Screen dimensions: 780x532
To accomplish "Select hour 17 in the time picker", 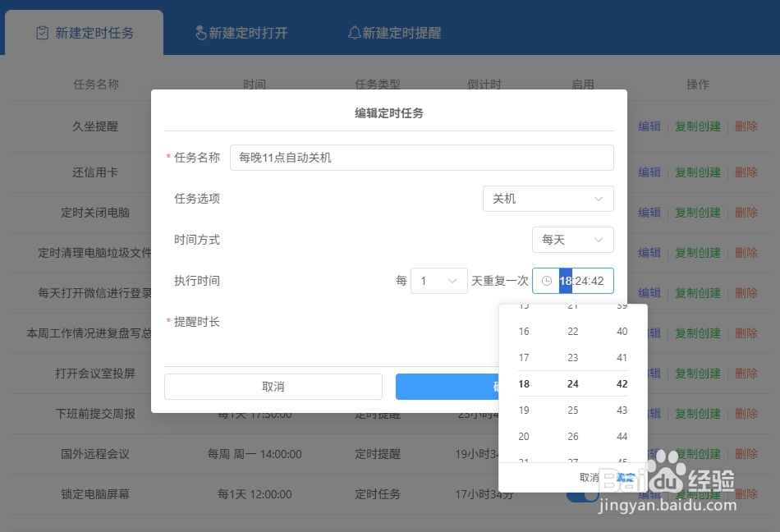I will click(524, 357).
